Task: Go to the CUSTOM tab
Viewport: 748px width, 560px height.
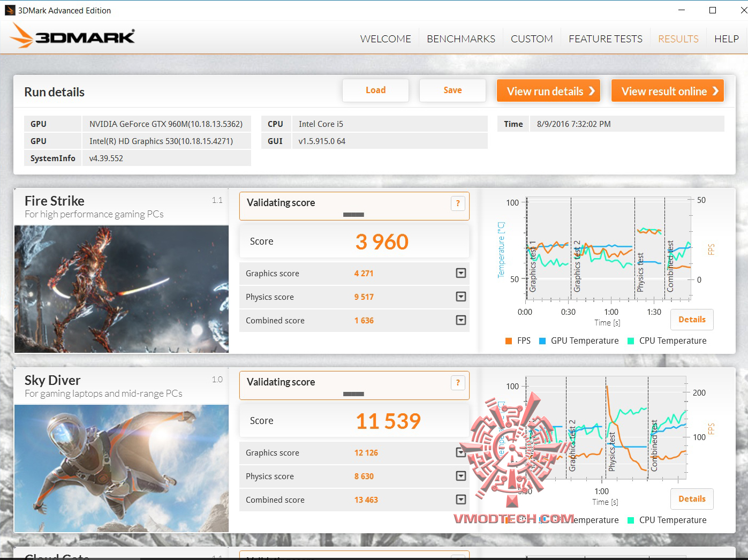Action: click(x=532, y=39)
